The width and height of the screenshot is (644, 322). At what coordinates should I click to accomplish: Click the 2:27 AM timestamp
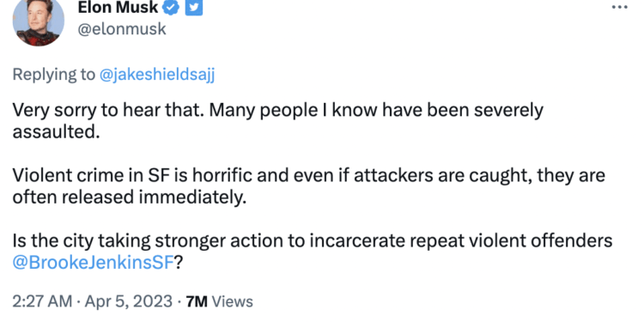pyautogui.click(x=42, y=301)
